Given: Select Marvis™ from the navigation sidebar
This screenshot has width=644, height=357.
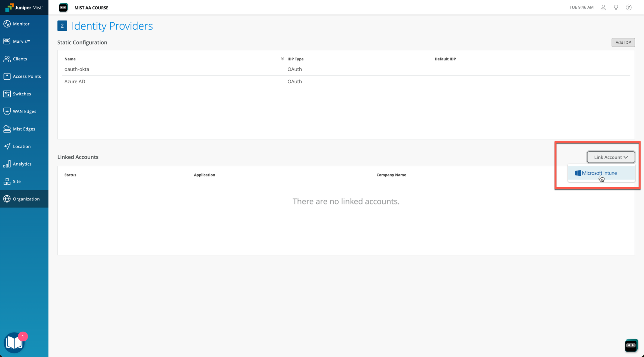Looking at the screenshot, I should (x=21, y=41).
